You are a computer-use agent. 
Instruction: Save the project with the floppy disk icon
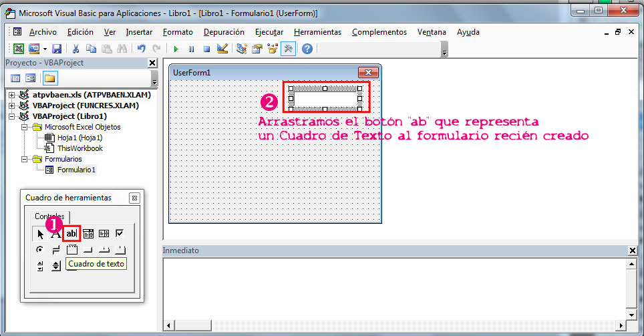[57, 49]
